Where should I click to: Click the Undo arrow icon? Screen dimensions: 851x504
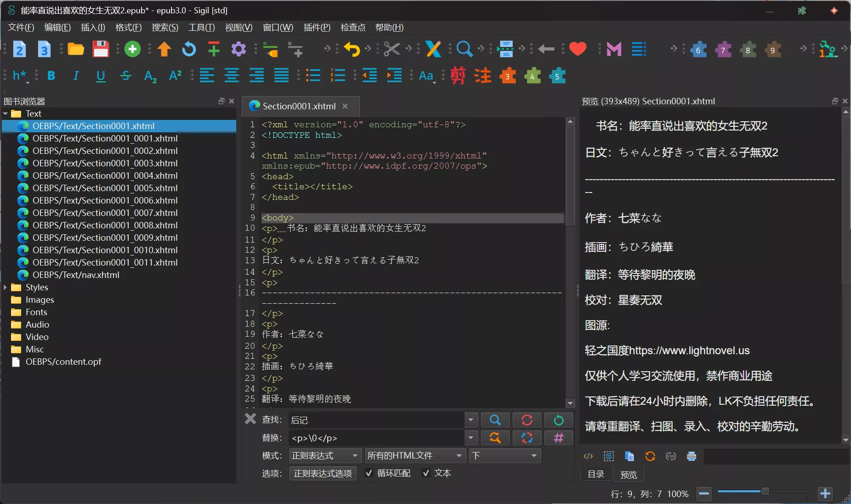click(x=352, y=49)
